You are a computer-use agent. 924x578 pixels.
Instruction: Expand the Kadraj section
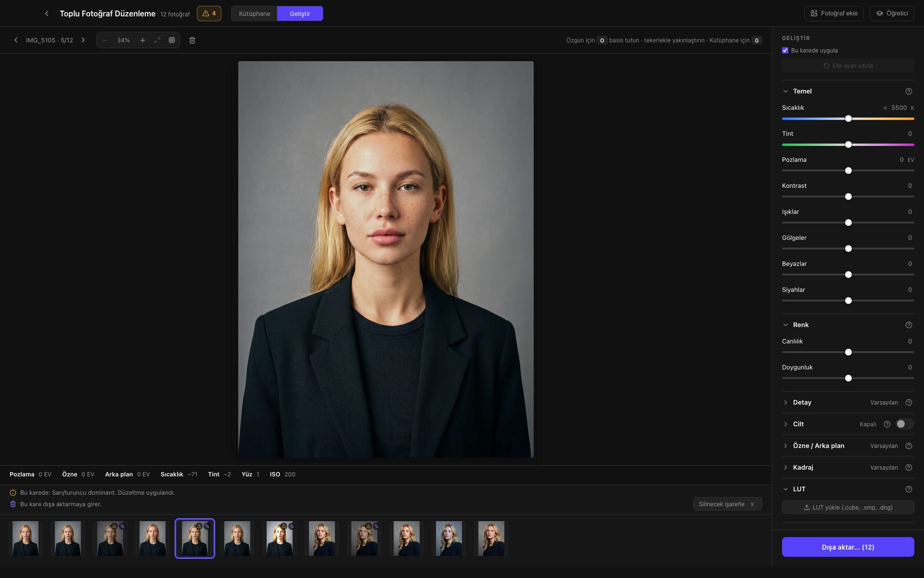coord(803,467)
